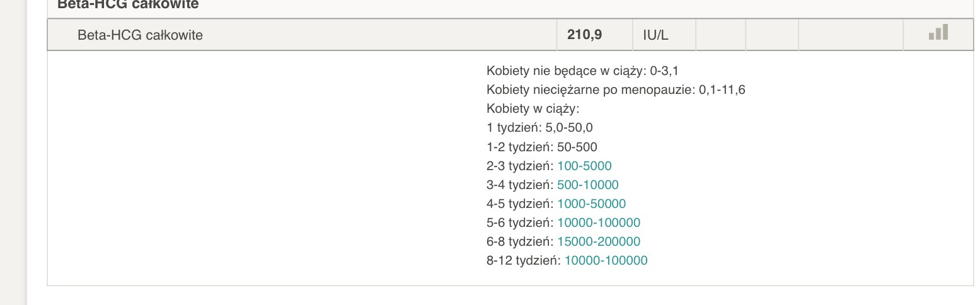Click the empty cell right of IU/L
Screen dimensions: 980x305
click(x=720, y=35)
